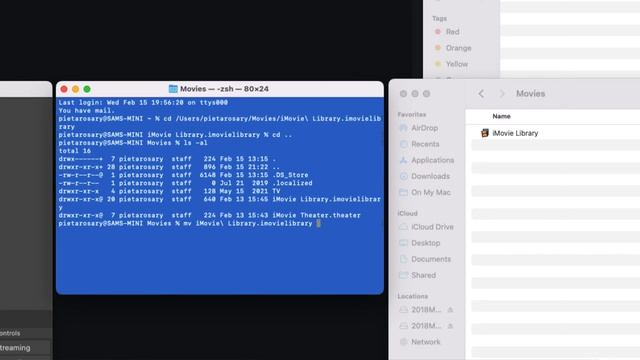Close the Terminal window
The image size is (640, 360).
[64, 89]
